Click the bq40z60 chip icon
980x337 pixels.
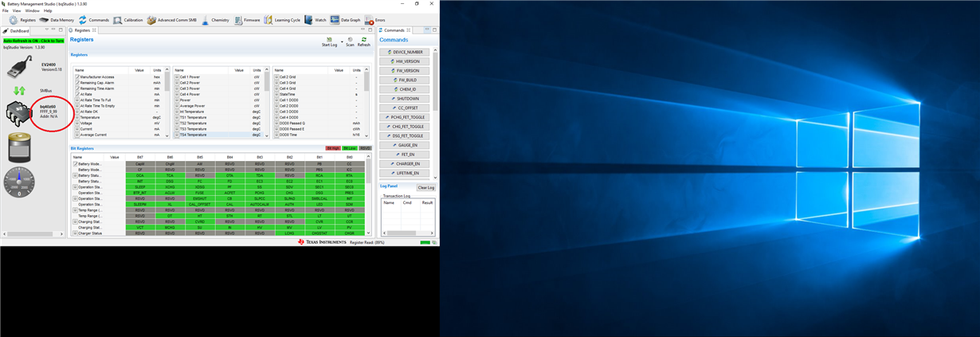click(x=21, y=116)
